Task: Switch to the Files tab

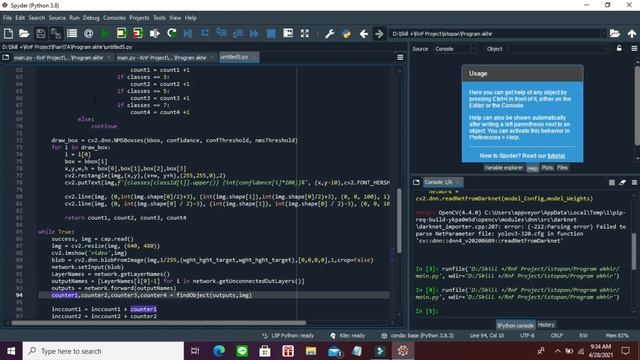Action: coord(562,168)
